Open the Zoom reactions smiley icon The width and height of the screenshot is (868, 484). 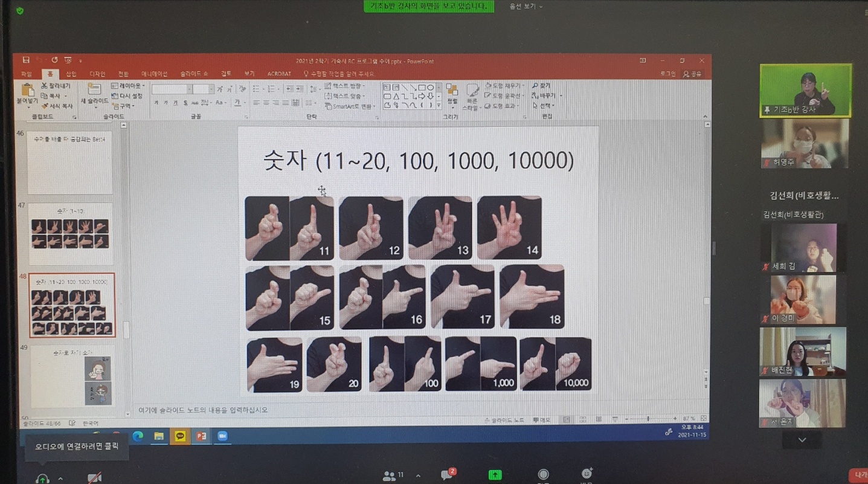click(x=586, y=474)
